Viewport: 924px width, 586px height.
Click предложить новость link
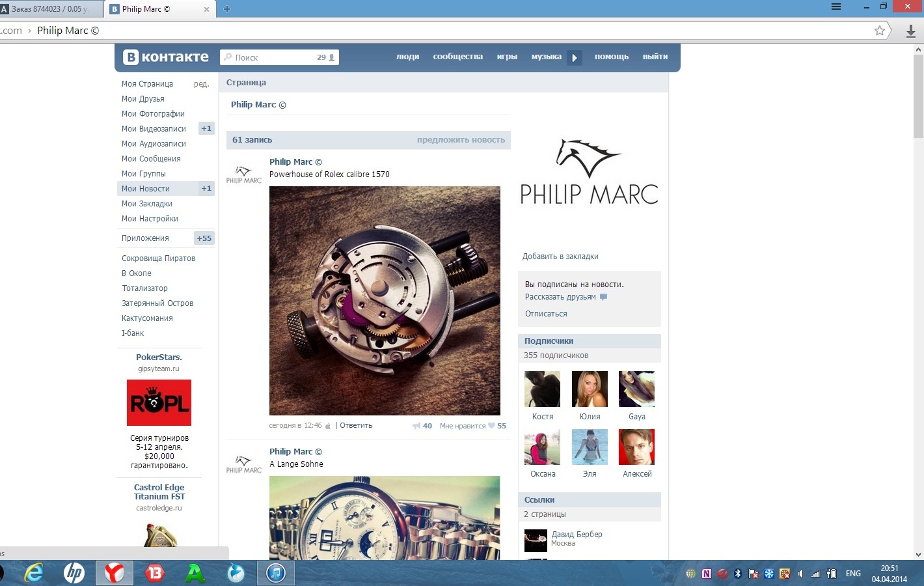(461, 140)
